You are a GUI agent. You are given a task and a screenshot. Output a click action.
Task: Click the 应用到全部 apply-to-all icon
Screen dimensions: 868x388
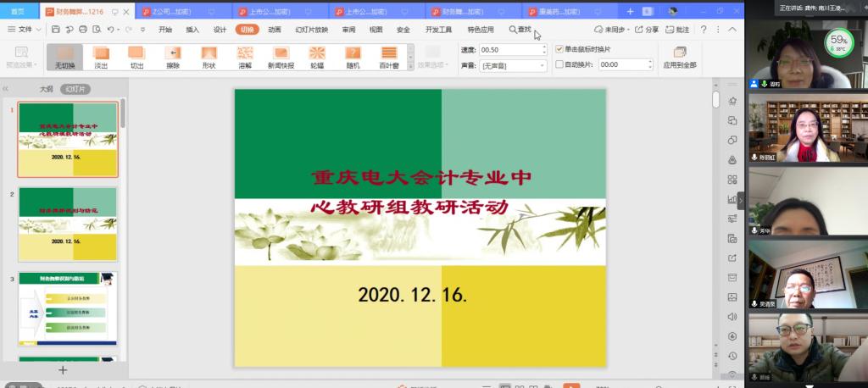pos(679,56)
